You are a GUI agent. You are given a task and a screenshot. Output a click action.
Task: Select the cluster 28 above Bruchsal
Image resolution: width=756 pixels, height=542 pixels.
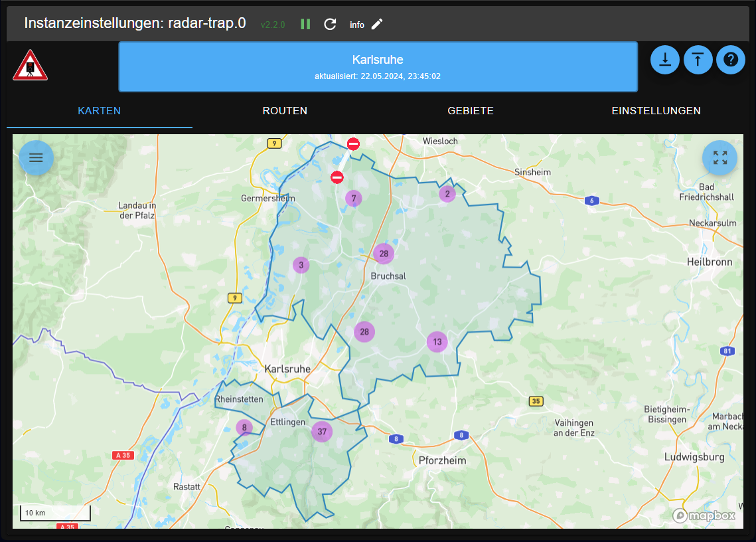point(384,253)
